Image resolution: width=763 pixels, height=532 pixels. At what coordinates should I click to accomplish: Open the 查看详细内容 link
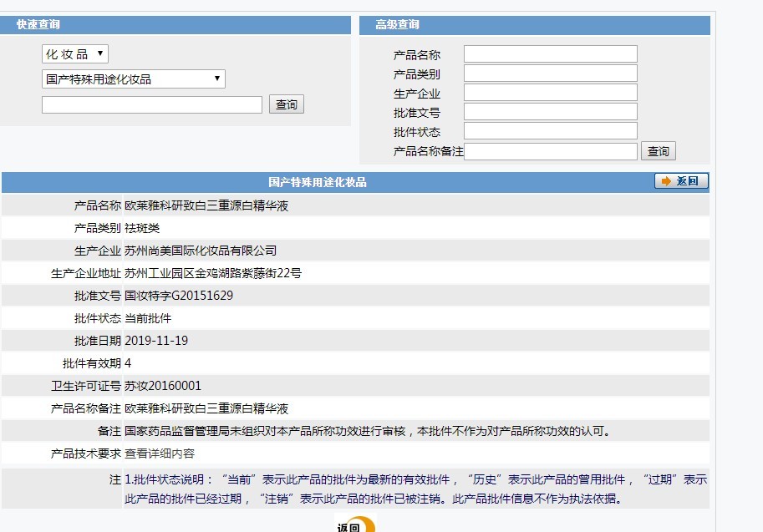(160, 453)
